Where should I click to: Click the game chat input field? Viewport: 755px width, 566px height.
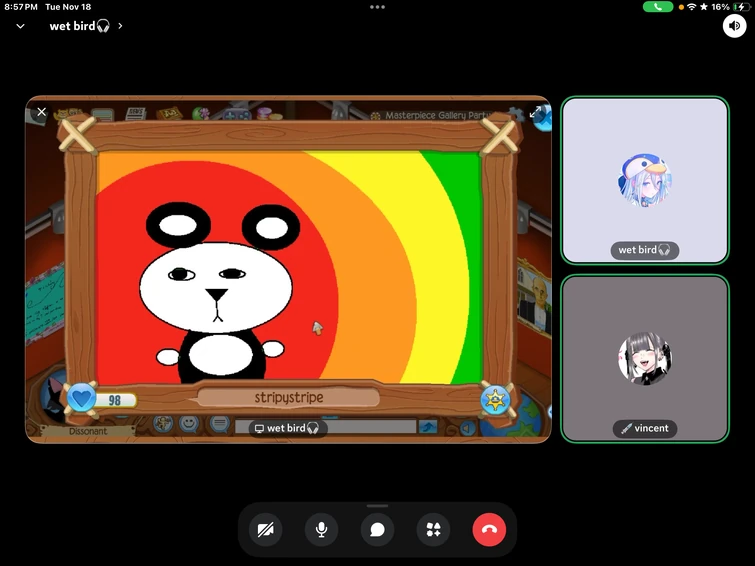click(x=325, y=427)
